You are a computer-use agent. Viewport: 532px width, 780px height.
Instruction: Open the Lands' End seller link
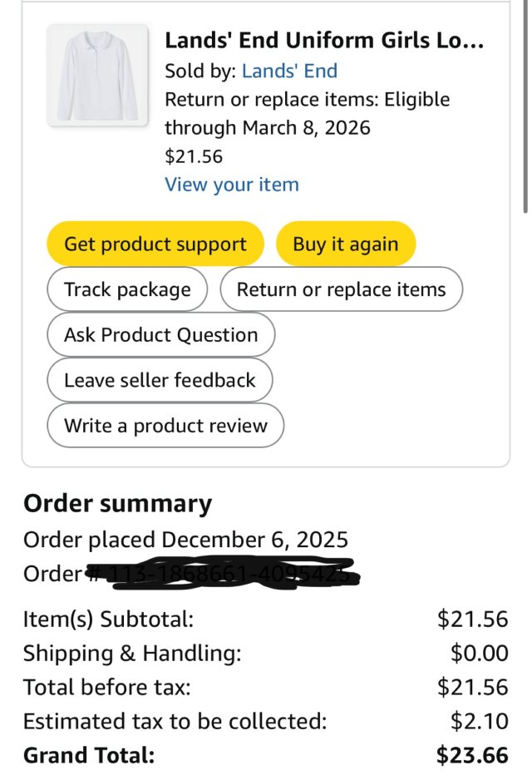[289, 71]
